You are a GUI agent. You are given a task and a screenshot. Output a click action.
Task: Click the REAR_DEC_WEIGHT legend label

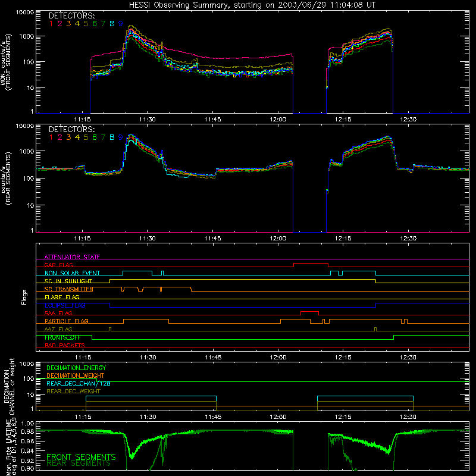73,392
